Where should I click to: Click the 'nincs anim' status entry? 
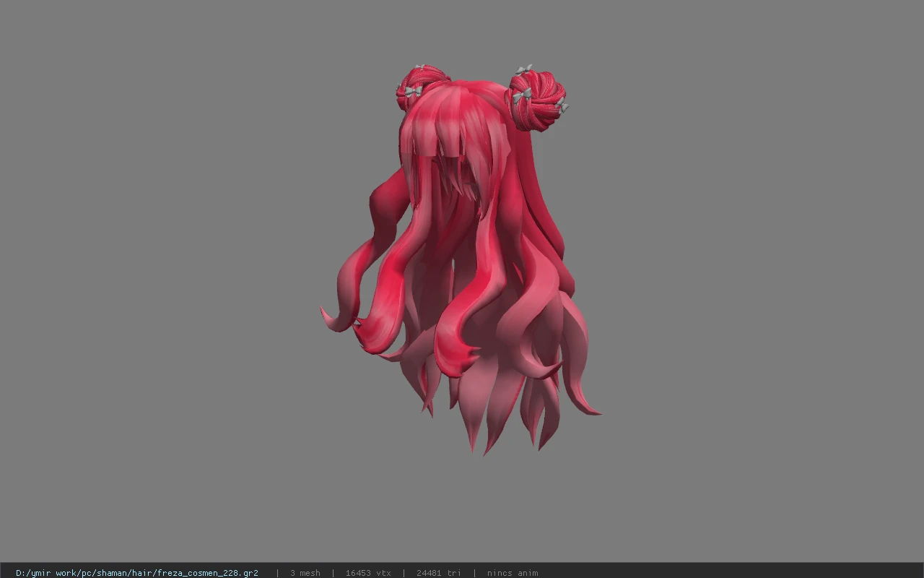click(513, 573)
